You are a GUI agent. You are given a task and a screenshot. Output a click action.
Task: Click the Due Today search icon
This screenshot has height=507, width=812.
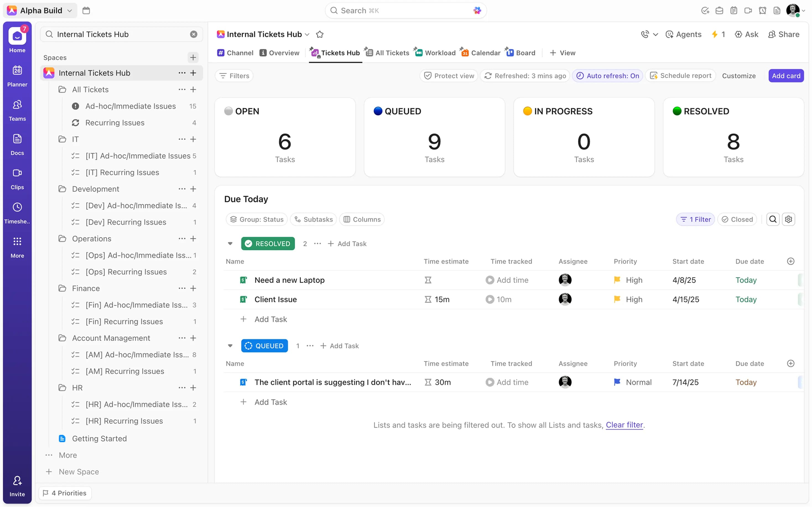tap(773, 219)
